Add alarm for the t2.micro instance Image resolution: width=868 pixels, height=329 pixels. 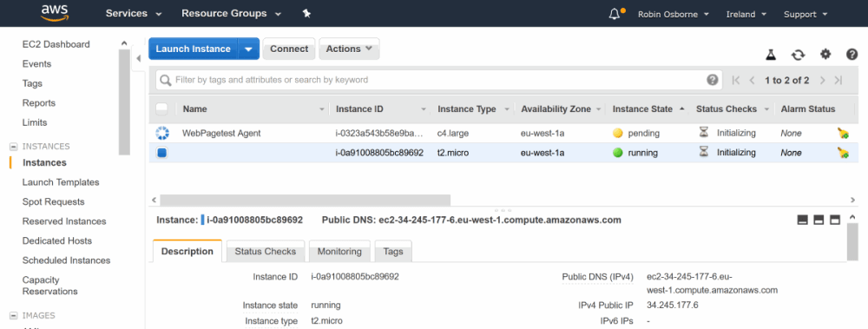point(843,153)
